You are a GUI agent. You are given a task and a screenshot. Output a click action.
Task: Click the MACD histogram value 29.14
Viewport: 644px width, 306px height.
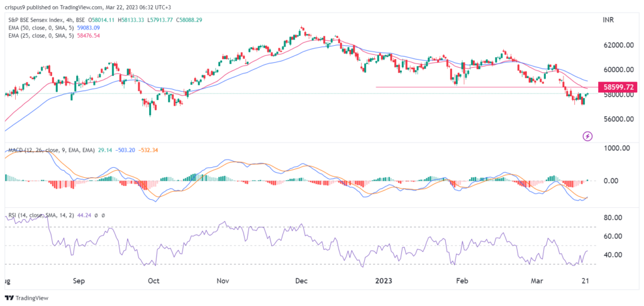tap(105, 151)
